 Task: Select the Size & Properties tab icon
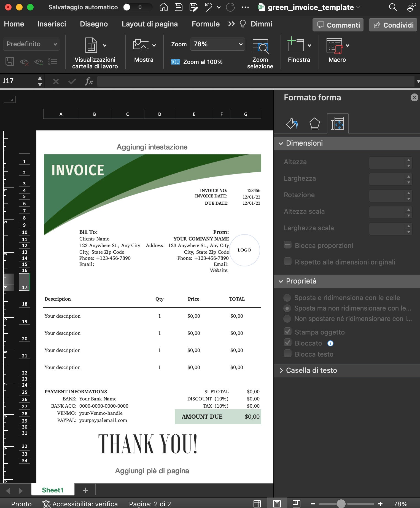pos(338,124)
